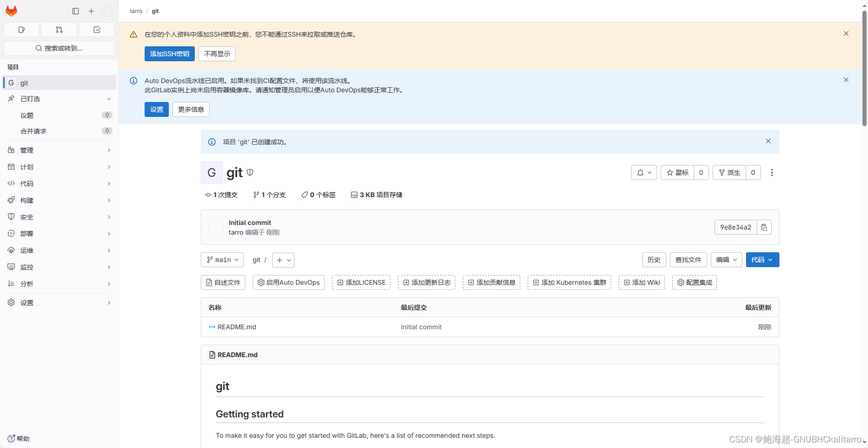
Task: Open the 1 次提交 commits link
Action: click(x=221, y=195)
